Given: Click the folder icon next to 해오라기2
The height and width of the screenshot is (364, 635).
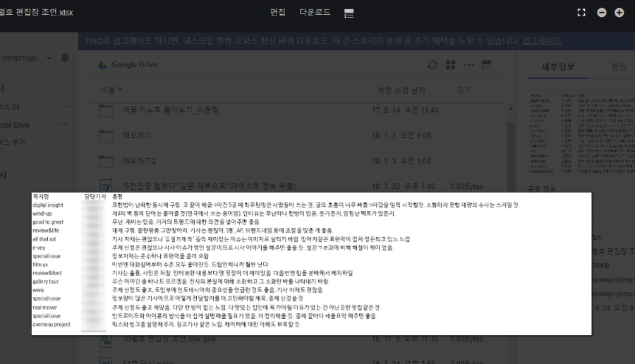Looking at the screenshot, I should coord(106,161).
